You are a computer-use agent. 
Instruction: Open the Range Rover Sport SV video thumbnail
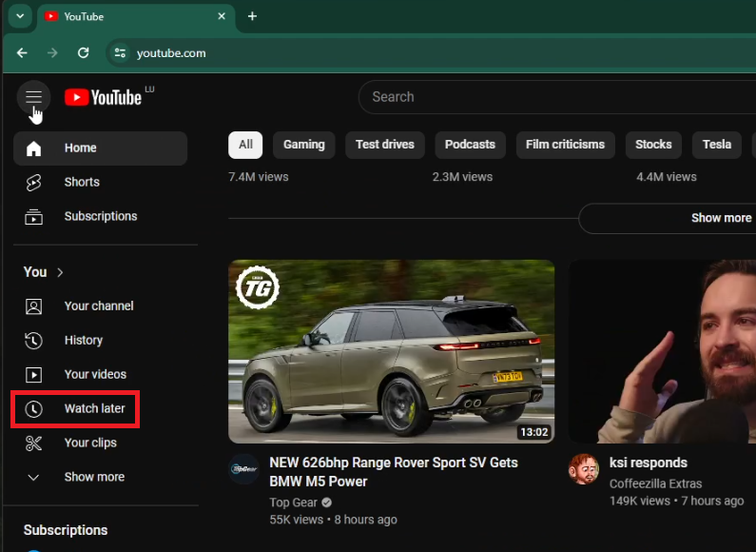pos(391,351)
